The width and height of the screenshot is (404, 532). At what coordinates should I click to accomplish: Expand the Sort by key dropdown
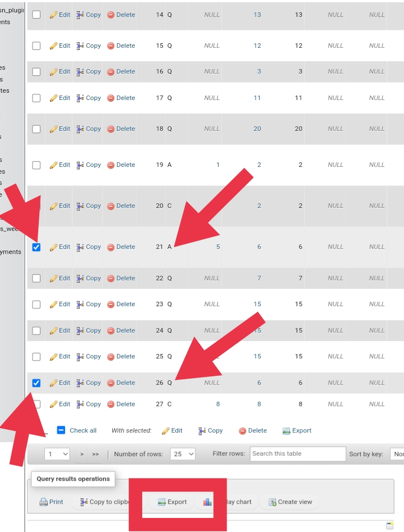coord(397,454)
